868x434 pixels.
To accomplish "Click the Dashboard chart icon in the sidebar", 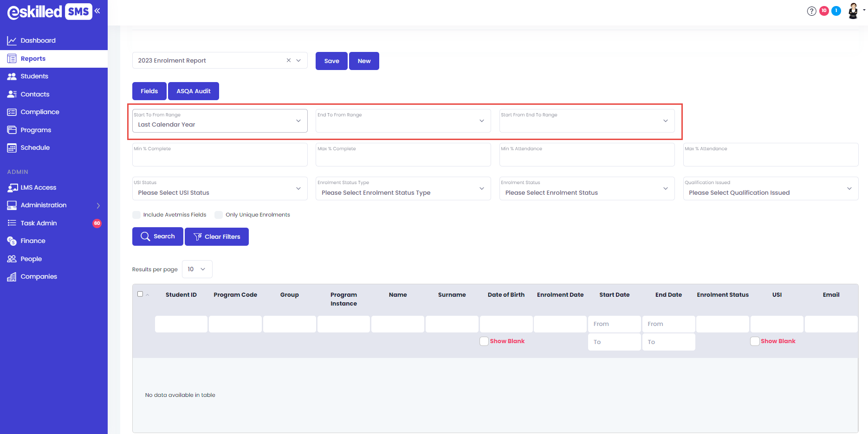I will click(12, 41).
